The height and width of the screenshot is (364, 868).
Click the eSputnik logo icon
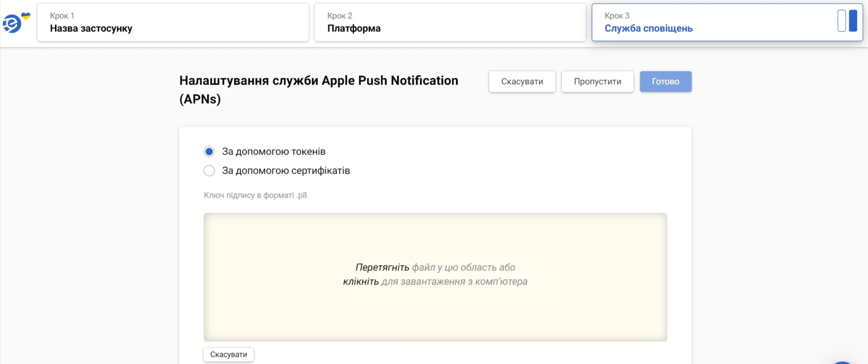[16, 23]
